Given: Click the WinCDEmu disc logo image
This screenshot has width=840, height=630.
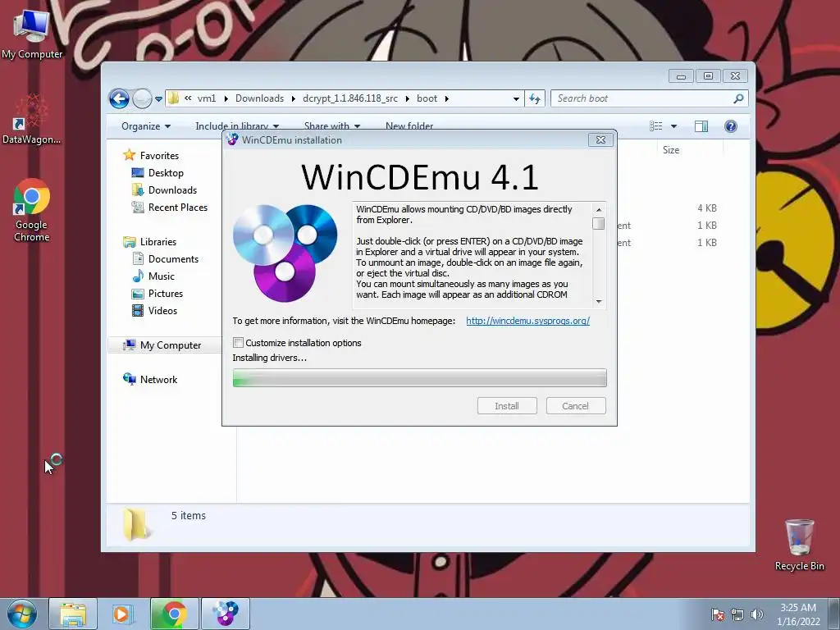Looking at the screenshot, I should (x=285, y=253).
